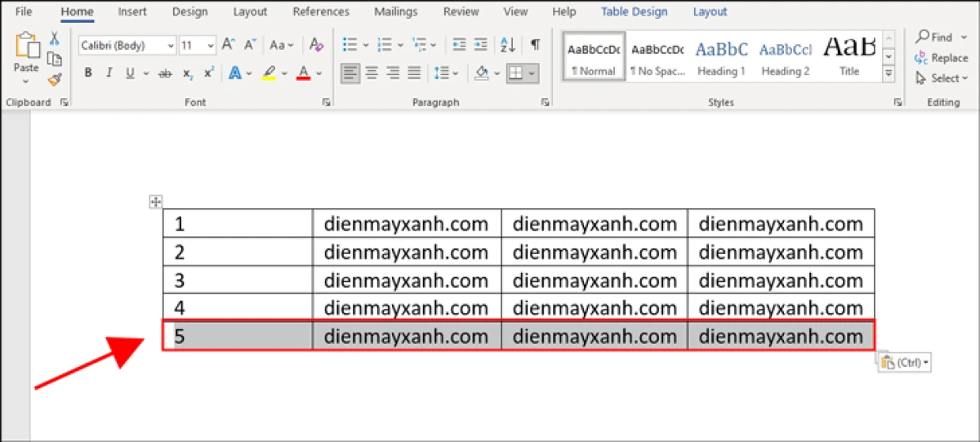Switch to the Review tab
Screen dimensions: 980x442
pos(461,11)
